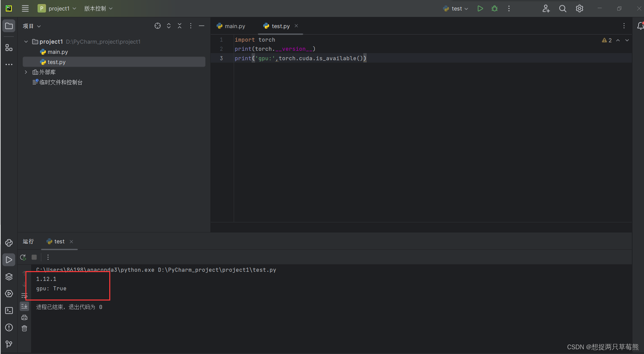This screenshot has width=644, height=354.
Task: Collapse all in project tree
Action: click(180, 25)
